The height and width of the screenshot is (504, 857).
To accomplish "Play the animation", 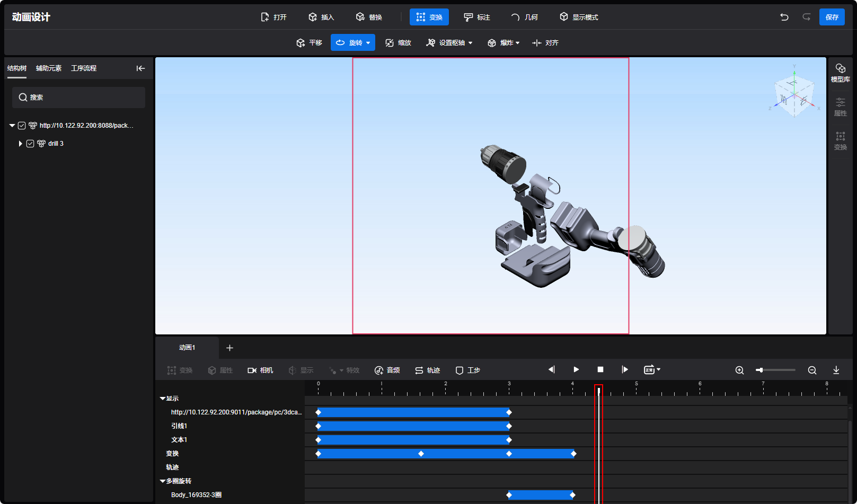I will 576,369.
